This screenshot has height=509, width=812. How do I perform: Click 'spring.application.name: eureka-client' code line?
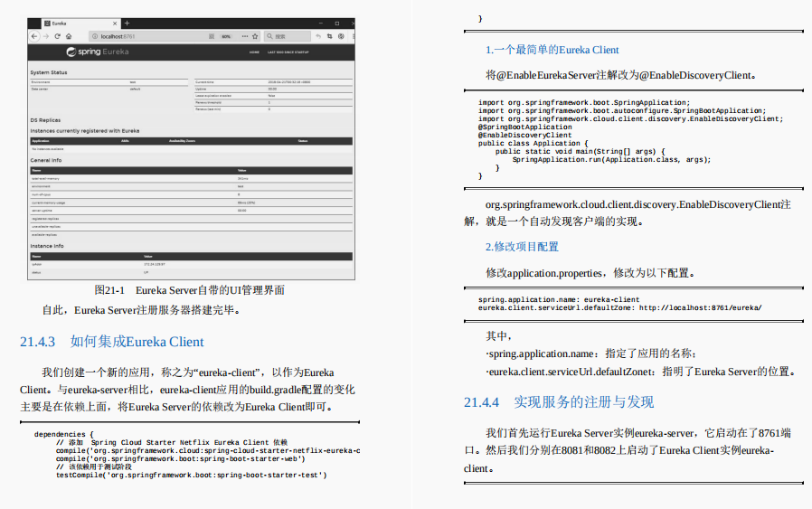[559, 300]
